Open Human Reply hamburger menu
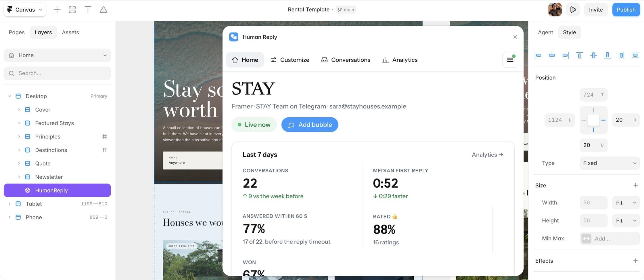This screenshot has height=280, width=644. [x=510, y=60]
